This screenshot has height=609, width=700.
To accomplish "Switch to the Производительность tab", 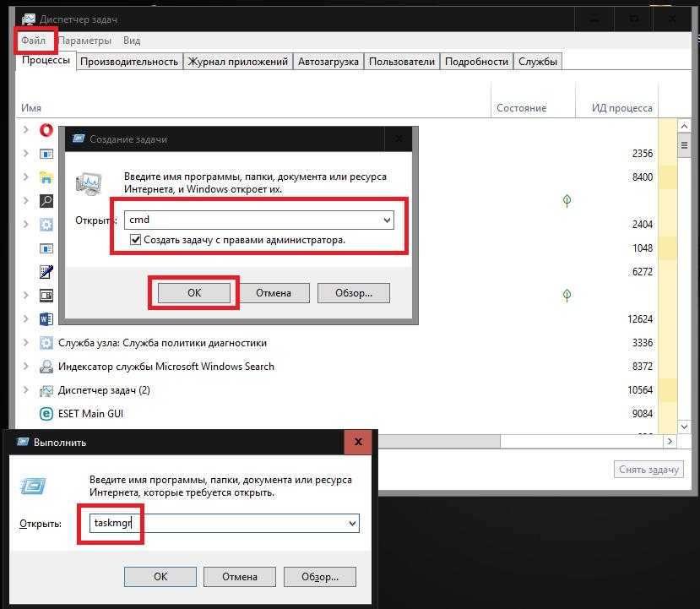I will pyautogui.click(x=129, y=62).
